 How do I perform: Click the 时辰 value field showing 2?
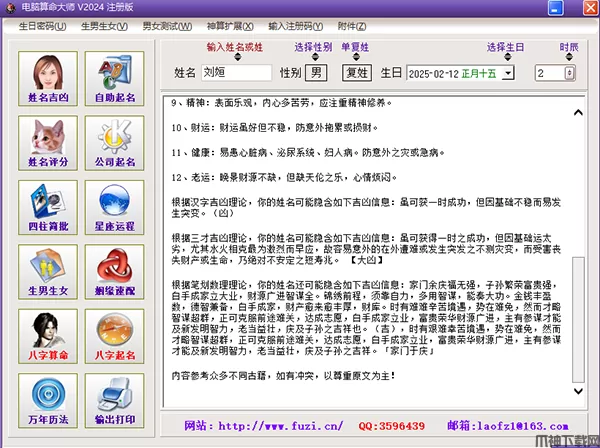pos(550,73)
